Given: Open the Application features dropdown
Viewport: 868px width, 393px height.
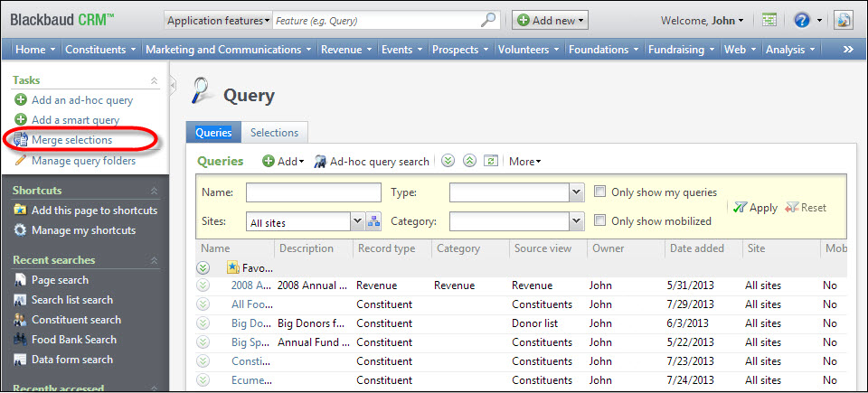Looking at the screenshot, I should 218,21.
